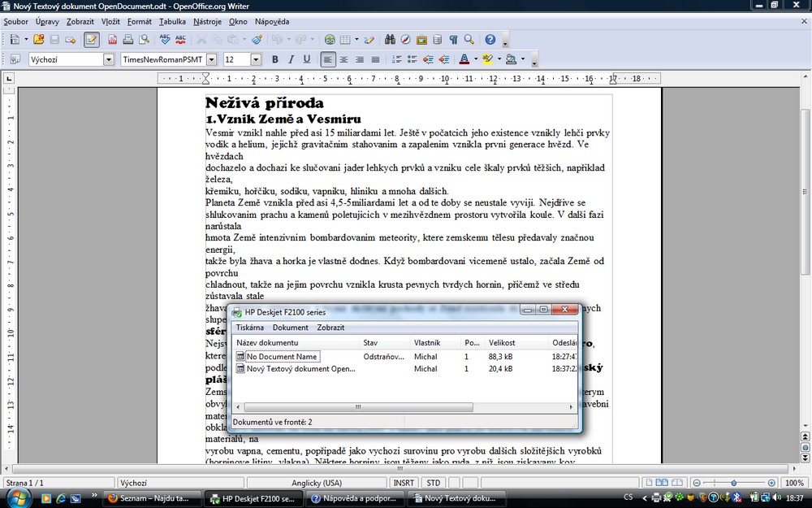Insert a table using the Table icon
Image resolution: width=812 pixels, height=508 pixels.
345,39
